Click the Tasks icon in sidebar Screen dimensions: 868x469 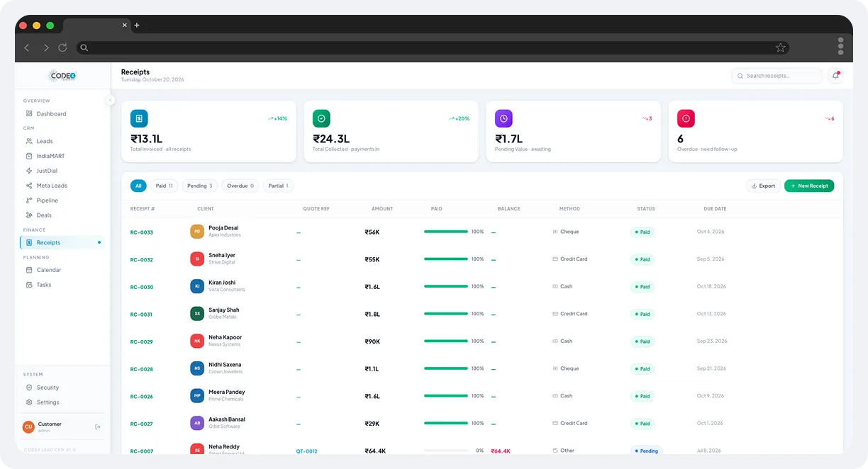[x=29, y=285]
